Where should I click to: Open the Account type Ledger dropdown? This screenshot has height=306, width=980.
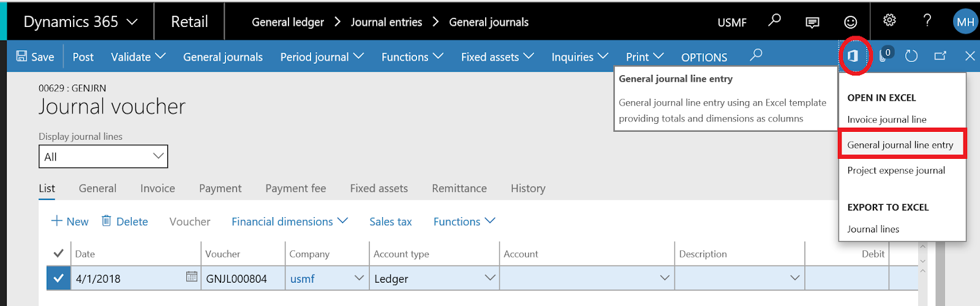pyautogui.click(x=489, y=278)
